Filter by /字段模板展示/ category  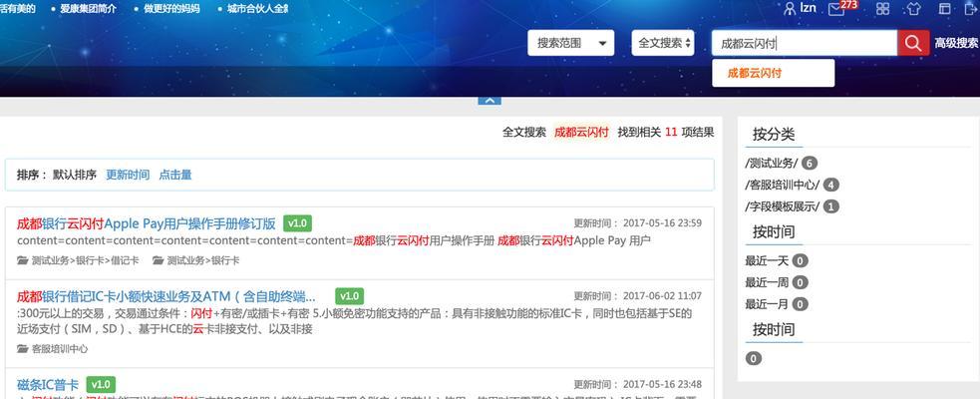pyautogui.click(x=782, y=206)
